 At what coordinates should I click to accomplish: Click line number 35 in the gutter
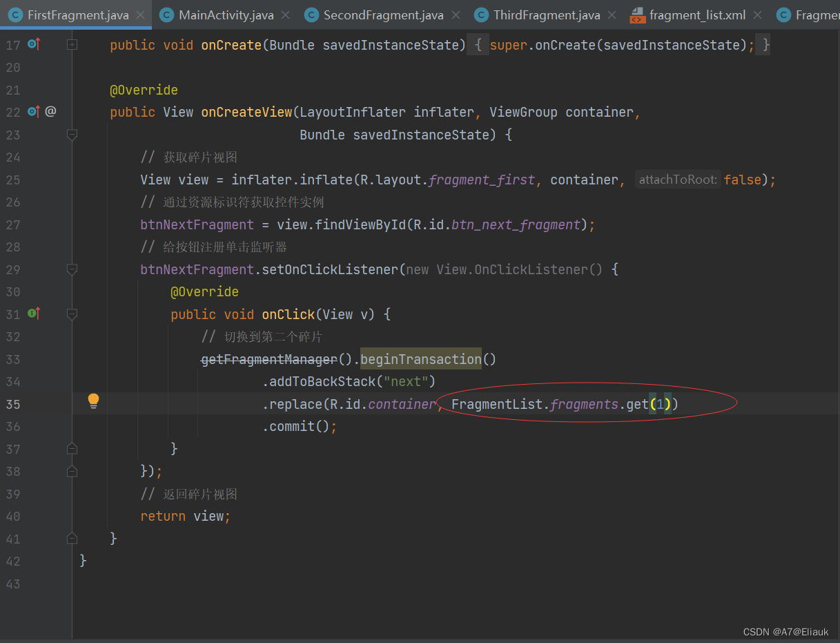click(x=13, y=404)
